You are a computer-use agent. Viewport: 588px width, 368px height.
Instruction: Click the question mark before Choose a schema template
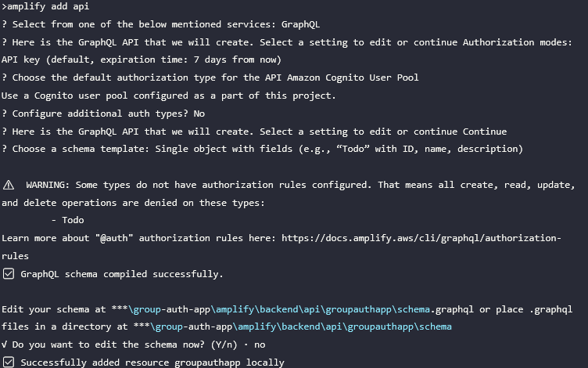(x=4, y=149)
